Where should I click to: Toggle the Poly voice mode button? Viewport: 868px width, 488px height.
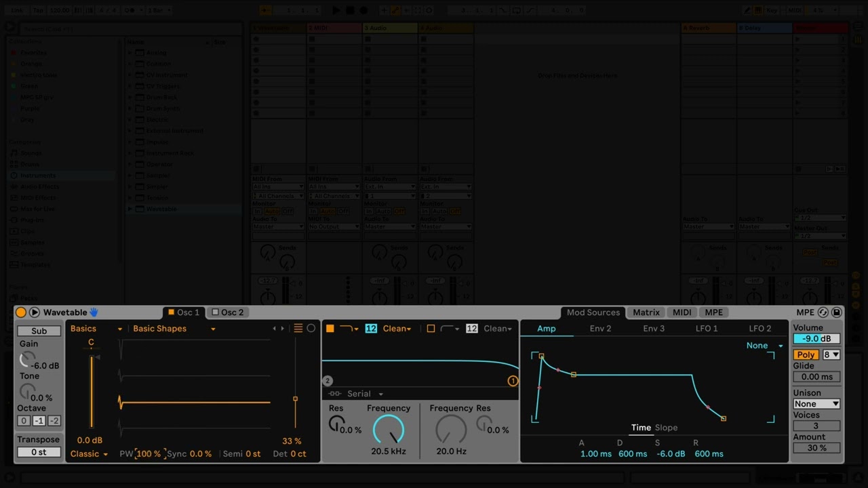click(806, 355)
